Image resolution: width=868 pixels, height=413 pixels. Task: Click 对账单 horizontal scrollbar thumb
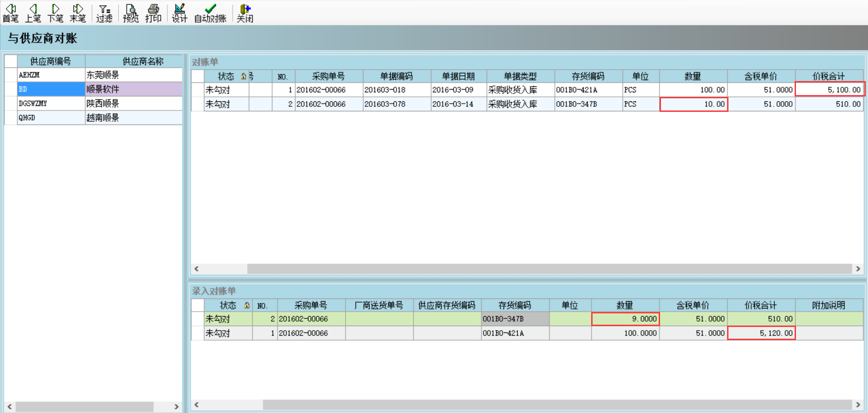click(x=550, y=269)
